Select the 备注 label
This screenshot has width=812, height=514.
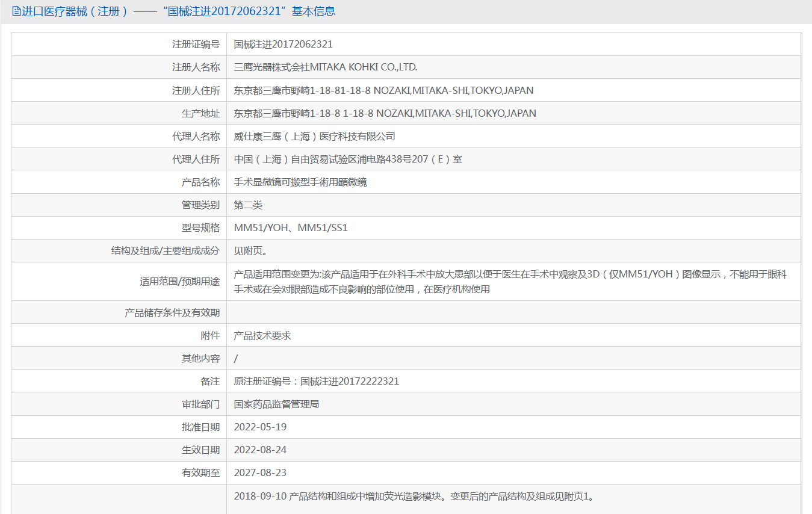click(x=211, y=381)
